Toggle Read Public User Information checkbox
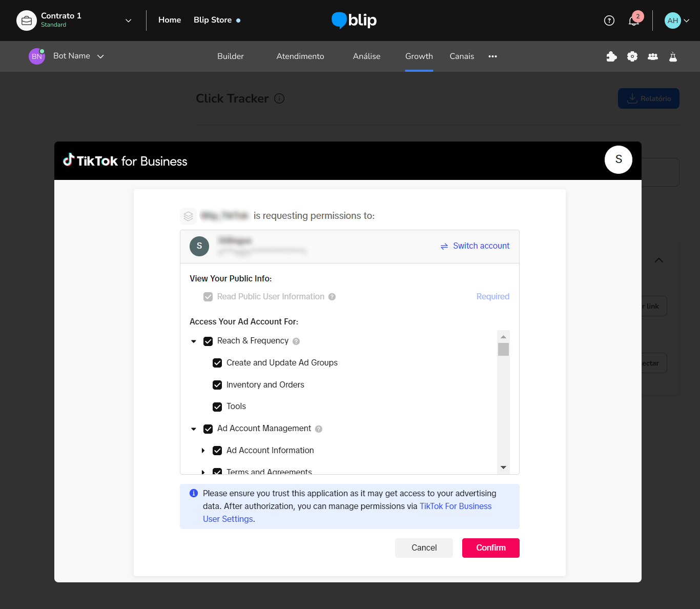 click(208, 297)
